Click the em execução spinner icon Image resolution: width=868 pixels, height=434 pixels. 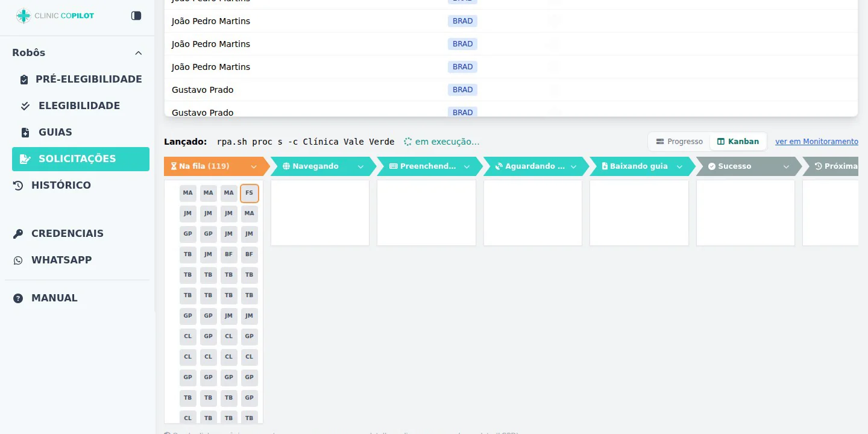pyautogui.click(x=408, y=142)
